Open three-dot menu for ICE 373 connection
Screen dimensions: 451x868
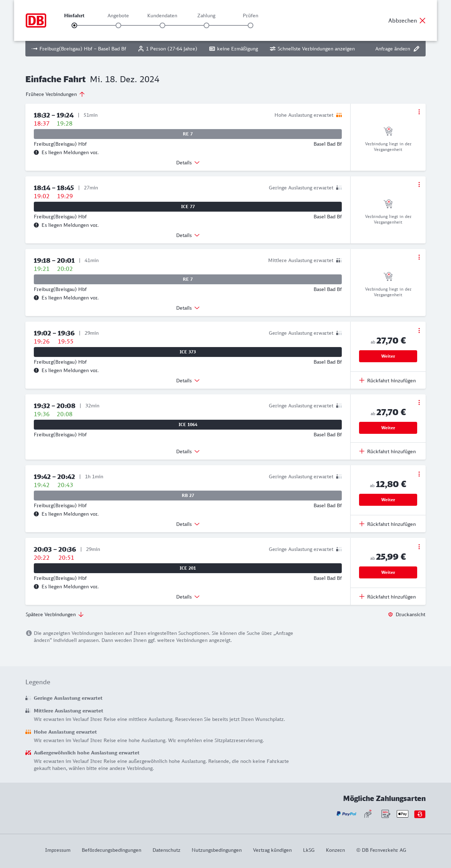pos(419,330)
